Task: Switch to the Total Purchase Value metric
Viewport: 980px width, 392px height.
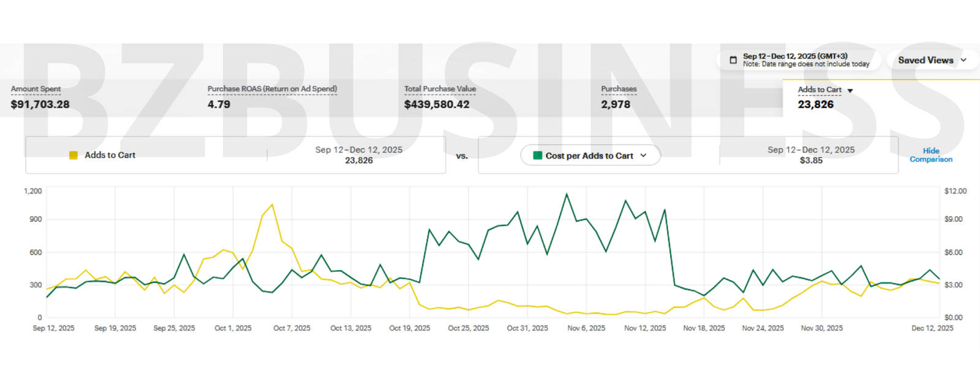Action: (439, 97)
